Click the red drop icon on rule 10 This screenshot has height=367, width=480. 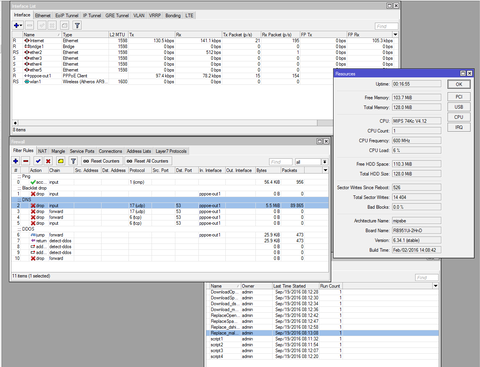pyautogui.click(x=33, y=258)
